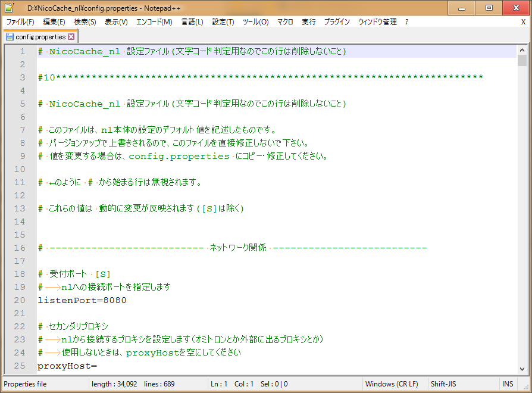Click the 'ネットワーク関係' section header line
532x393 pixels.
(x=233, y=248)
